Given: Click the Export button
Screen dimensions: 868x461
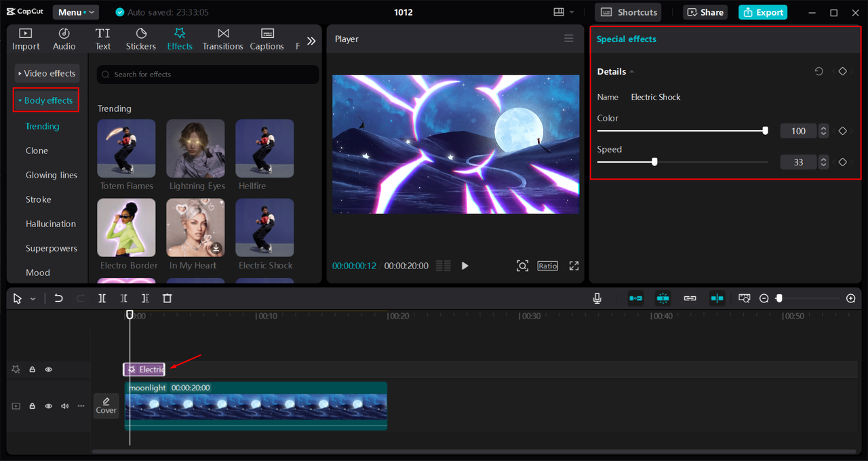Looking at the screenshot, I should coord(763,12).
